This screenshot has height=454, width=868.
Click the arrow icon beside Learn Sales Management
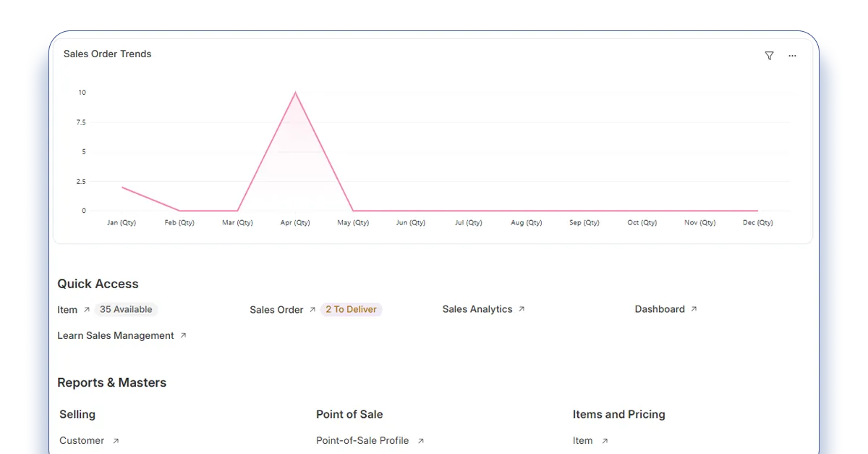(x=183, y=336)
